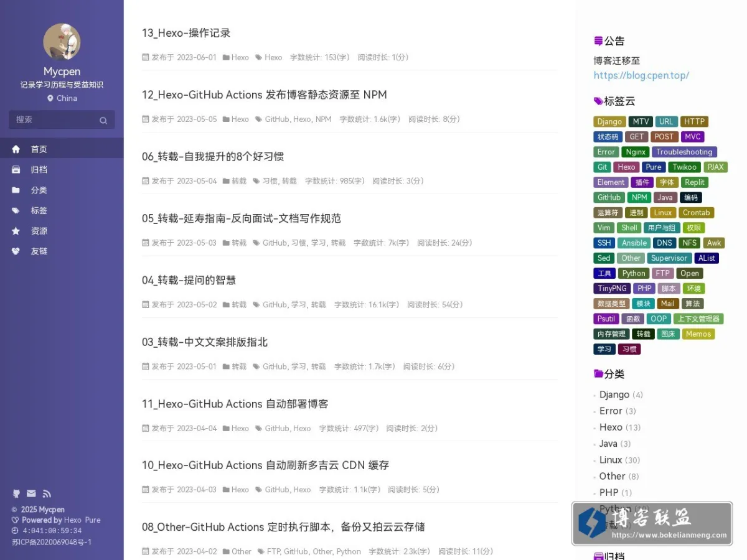
Task: Select the Troubleshooting tag in tag cloud
Action: tap(684, 152)
